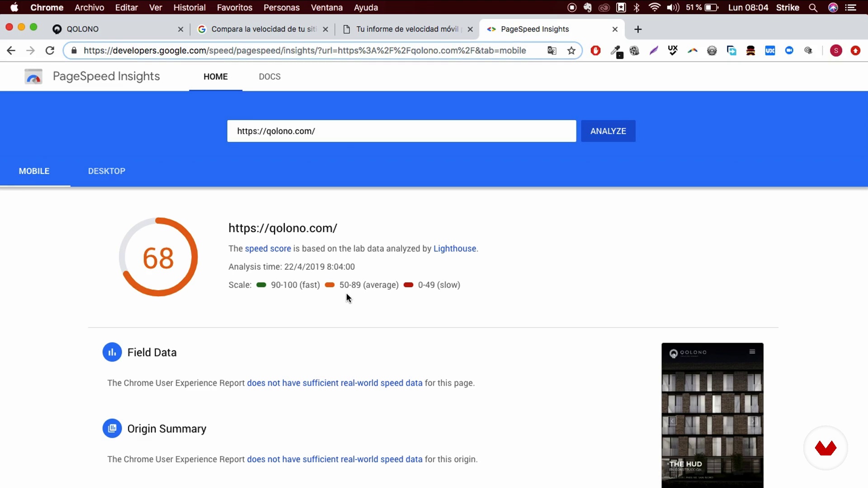
Task: Close the QOLONO tab
Action: [x=181, y=29]
